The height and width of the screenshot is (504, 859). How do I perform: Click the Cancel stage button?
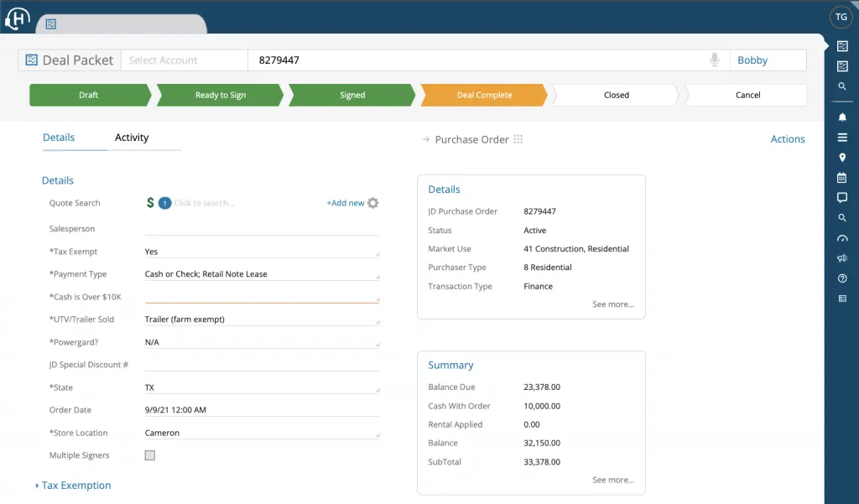pos(747,95)
